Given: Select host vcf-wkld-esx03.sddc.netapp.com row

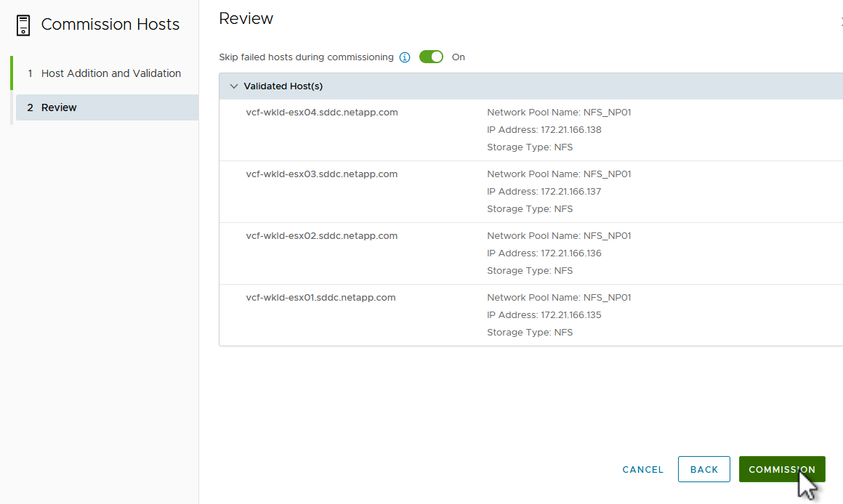Looking at the screenshot, I should tap(322, 174).
